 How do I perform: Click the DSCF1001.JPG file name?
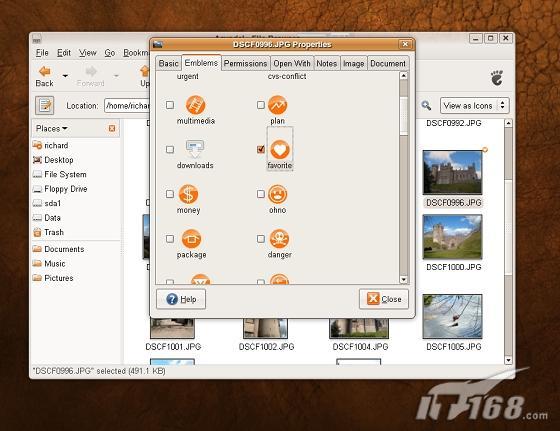point(173,347)
